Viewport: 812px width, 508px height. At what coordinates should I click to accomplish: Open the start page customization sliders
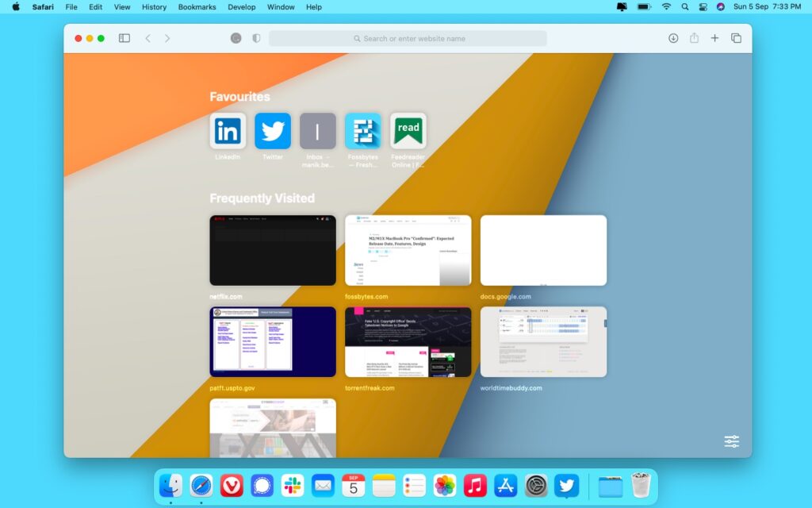pos(730,441)
